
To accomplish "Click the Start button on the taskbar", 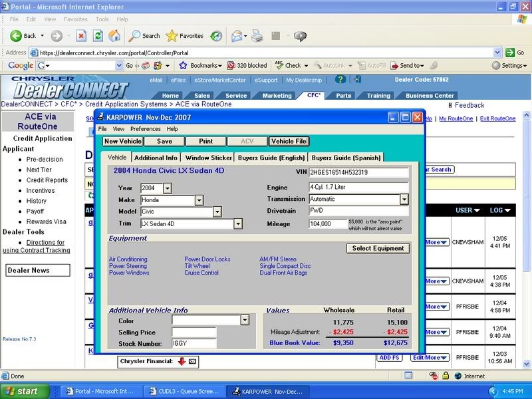I will pyautogui.click(x=24, y=392).
